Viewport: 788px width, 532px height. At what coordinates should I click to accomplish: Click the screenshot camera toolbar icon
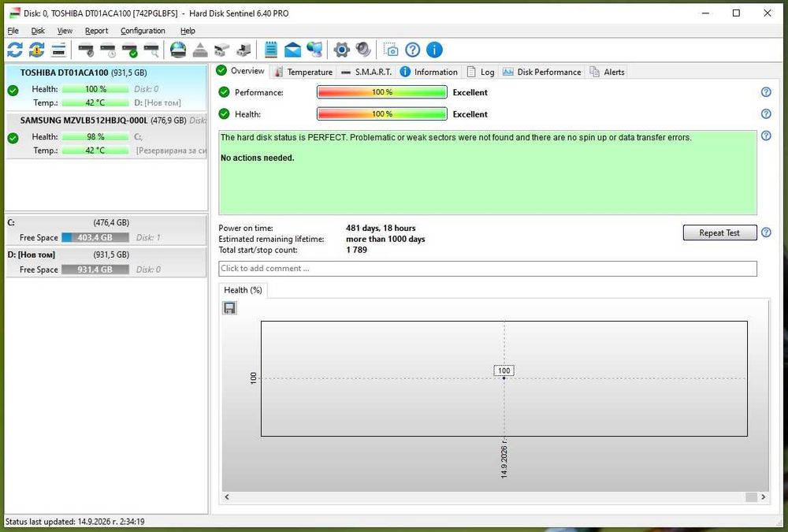point(391,50)
